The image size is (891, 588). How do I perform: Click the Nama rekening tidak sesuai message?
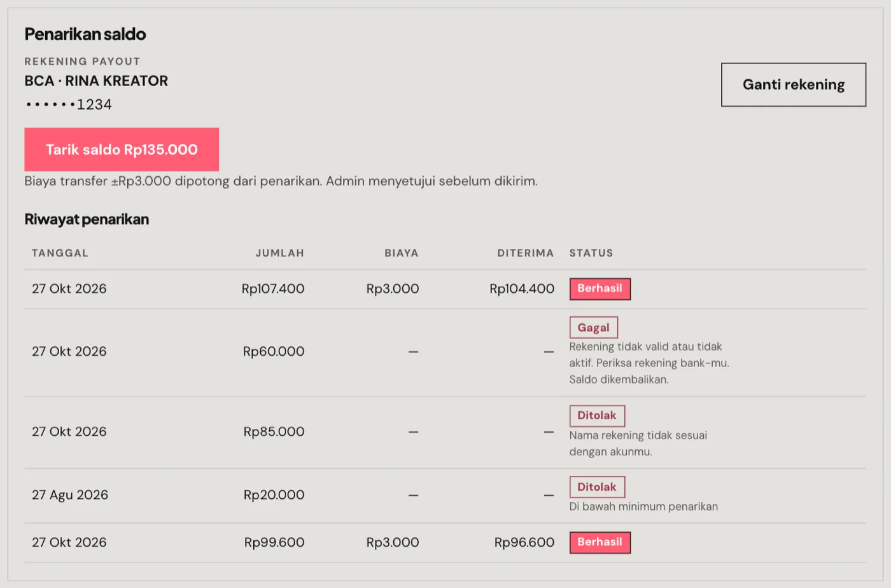tap(638, 444)
